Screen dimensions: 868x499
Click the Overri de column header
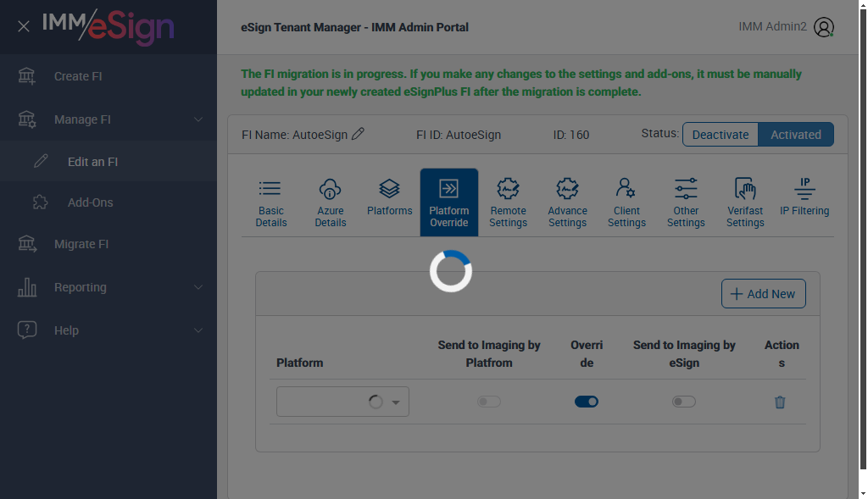[x=587, y=354]
